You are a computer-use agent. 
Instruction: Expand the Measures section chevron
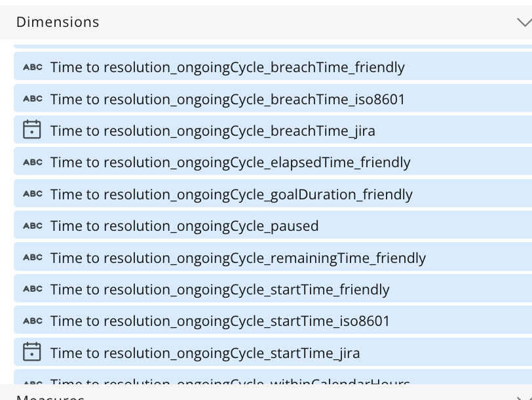(x=525, y=398)
